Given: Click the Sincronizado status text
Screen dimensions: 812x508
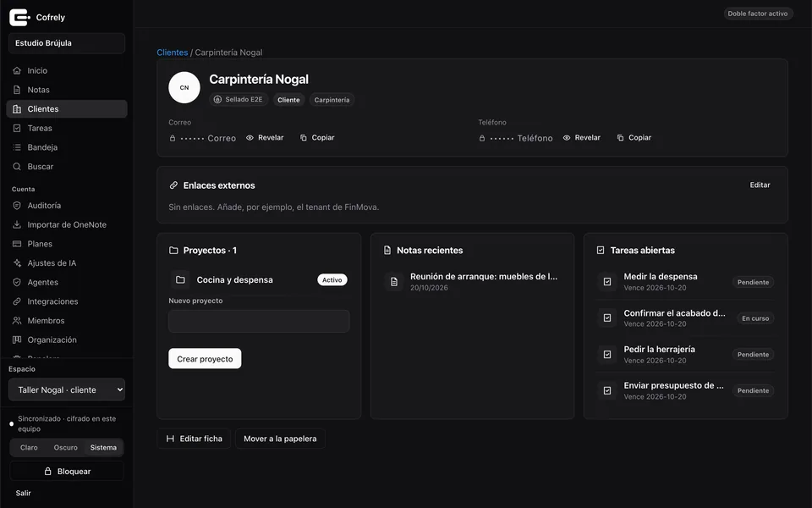Looking at the screenshot, I should pyautogui.click(x=67, y=423).
